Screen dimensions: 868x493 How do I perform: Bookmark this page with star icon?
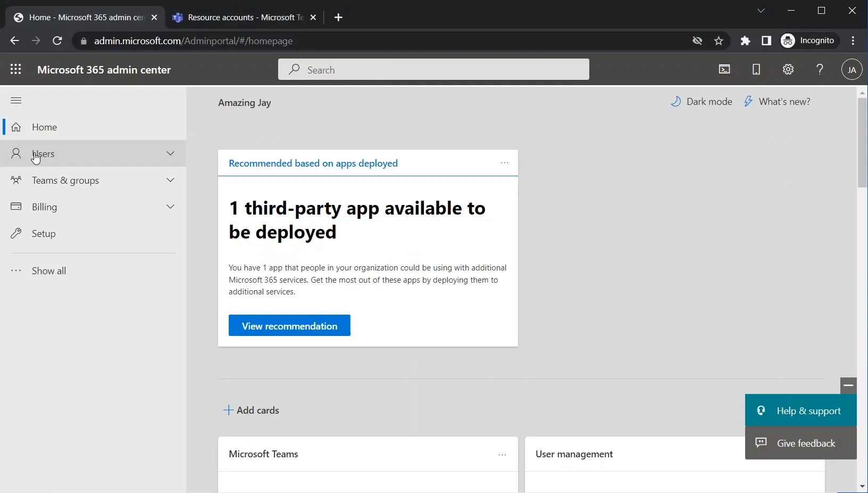[x=719, y=41]
